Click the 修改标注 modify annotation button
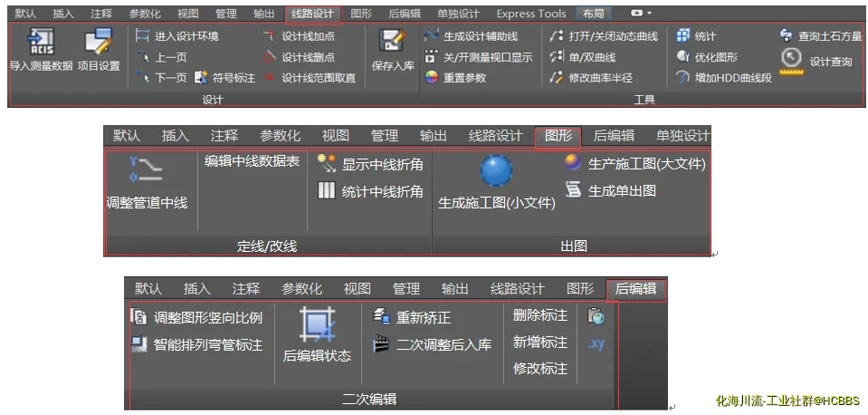The height and width of the screenshot is (415, 868). (x=539, y=369)
